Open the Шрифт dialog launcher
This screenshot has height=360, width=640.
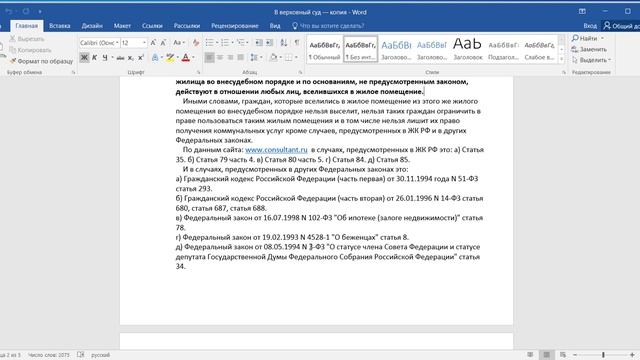(x=198, y=72)
